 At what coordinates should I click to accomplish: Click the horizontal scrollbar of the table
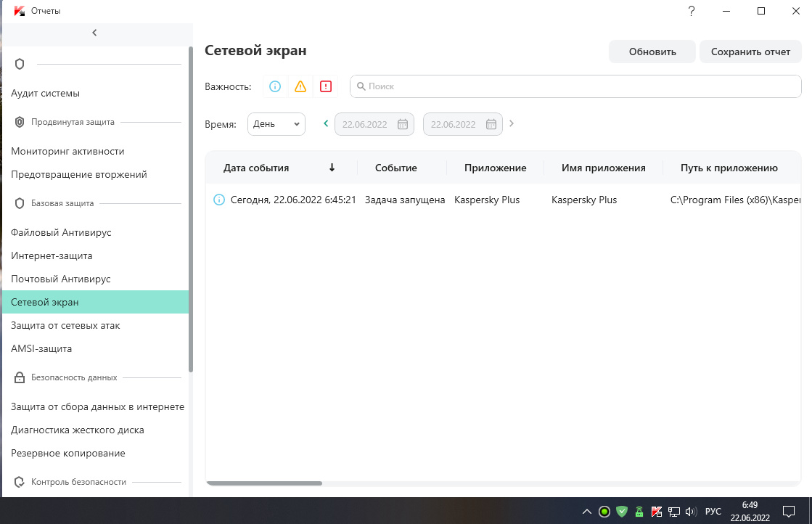point(264,483)
